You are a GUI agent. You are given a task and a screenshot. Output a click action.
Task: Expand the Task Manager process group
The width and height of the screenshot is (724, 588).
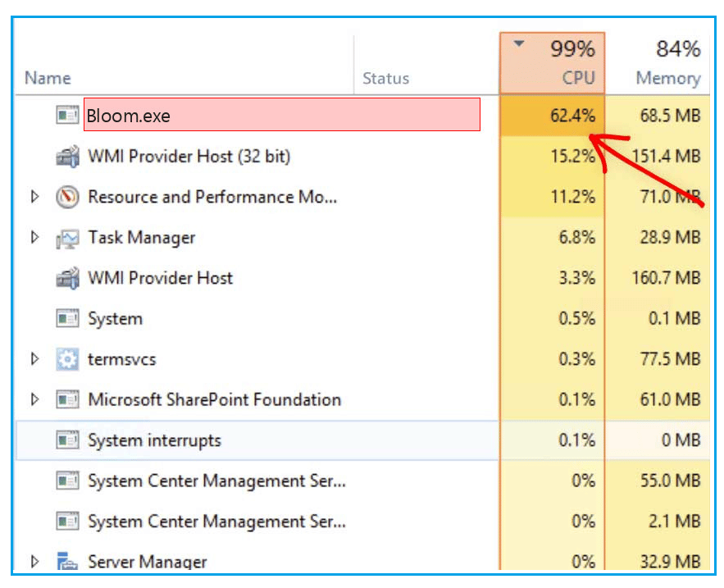coord(34,237)
